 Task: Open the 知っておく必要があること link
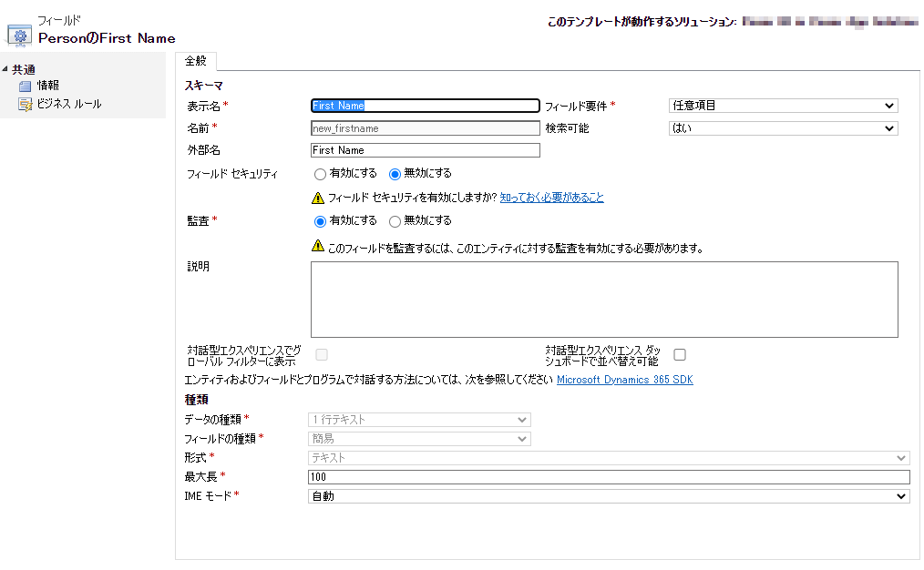coord(551,198)
